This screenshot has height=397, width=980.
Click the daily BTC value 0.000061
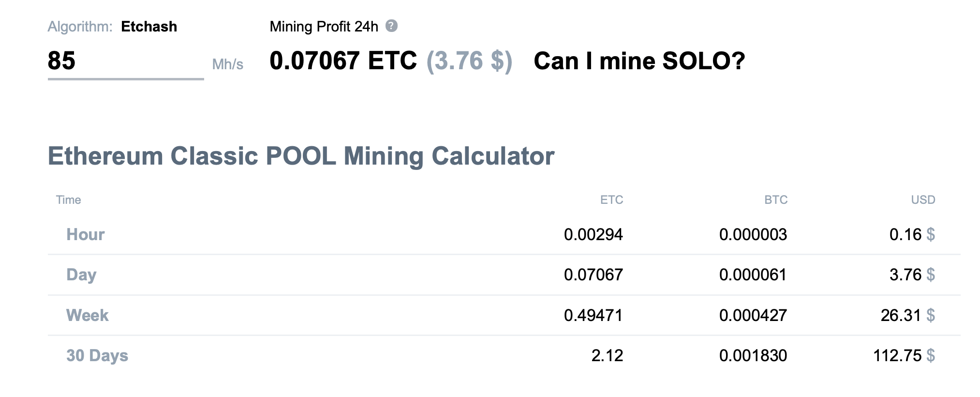pyautogui.click(x=753, y=275)
